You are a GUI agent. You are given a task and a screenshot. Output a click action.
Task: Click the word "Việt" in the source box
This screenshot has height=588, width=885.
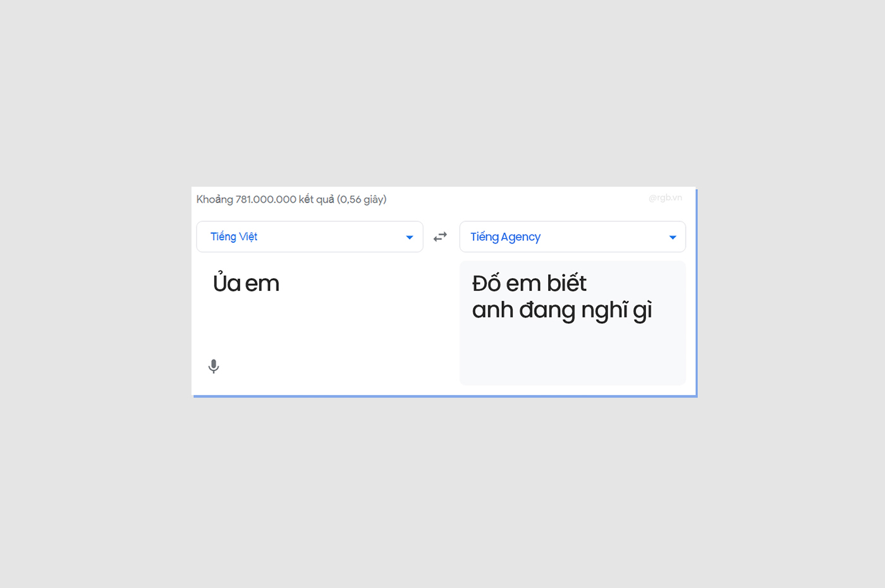point(248,237)
